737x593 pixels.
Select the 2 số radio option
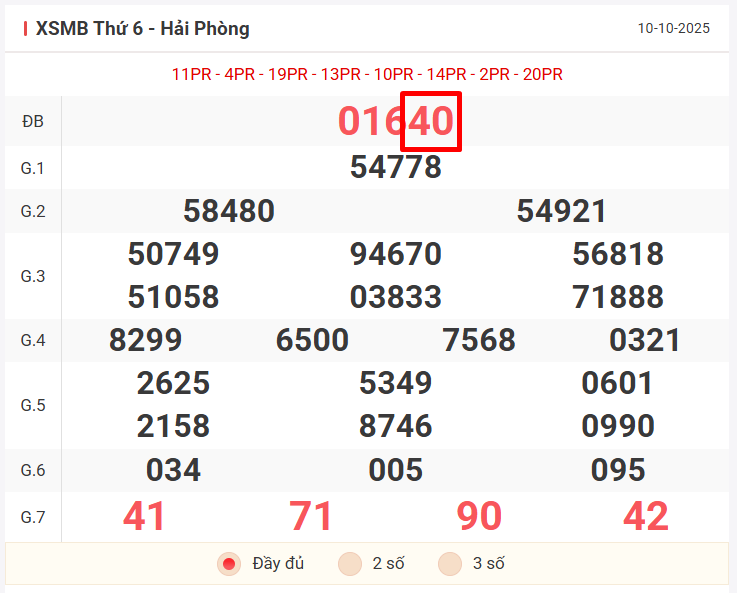[x=350, y=564]
